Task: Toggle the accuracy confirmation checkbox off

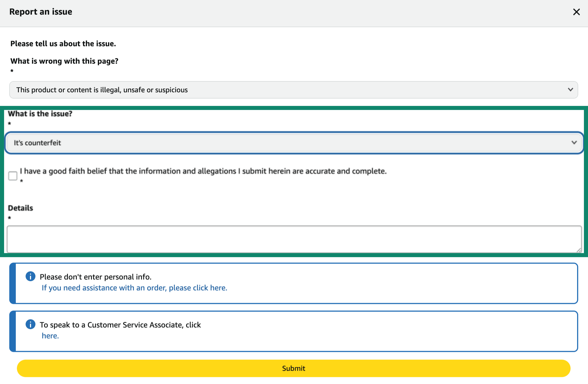Action: coord(13,176)
